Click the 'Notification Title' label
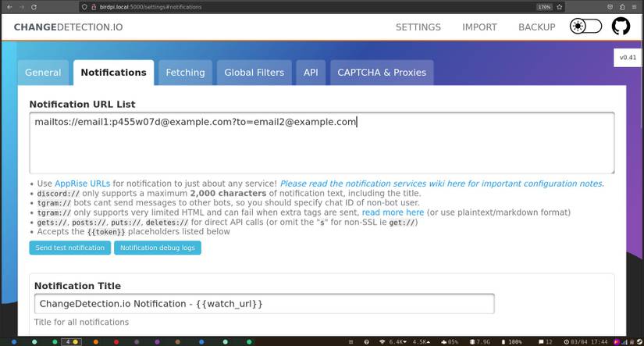644x346 pixels. pyautogui.click(x=77, y=286)
